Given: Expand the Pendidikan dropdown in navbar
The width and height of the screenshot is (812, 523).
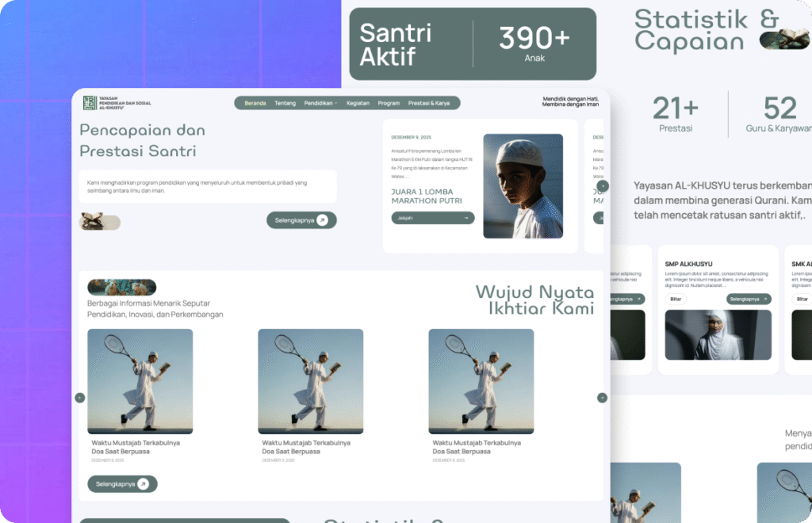Looking at the screenshot, I should point(321,103).
